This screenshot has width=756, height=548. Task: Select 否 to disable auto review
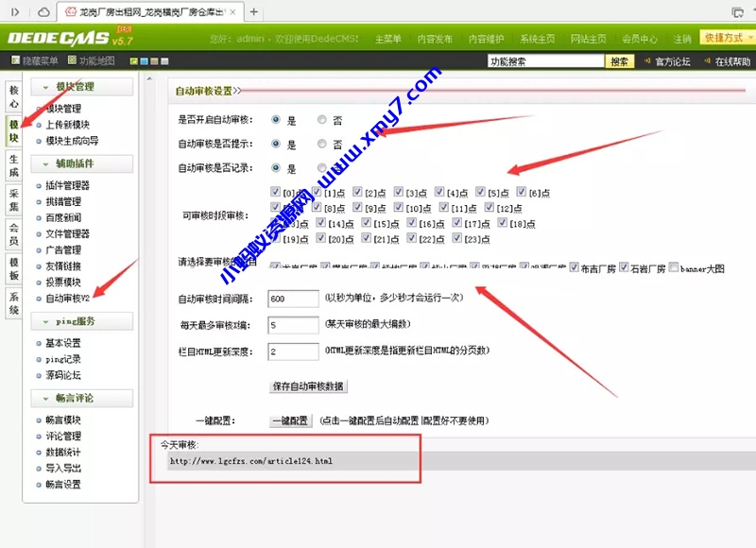point(322,119)
